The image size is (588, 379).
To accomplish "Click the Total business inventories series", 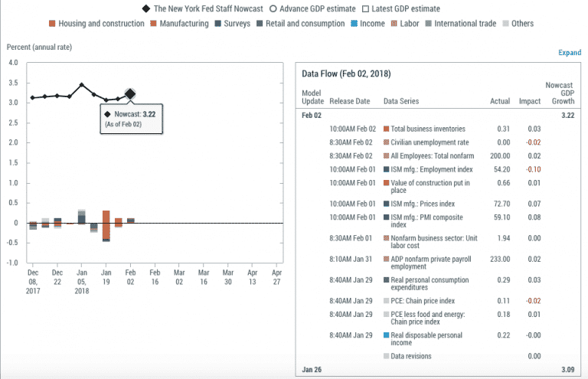I will click(x=427, y=129).
